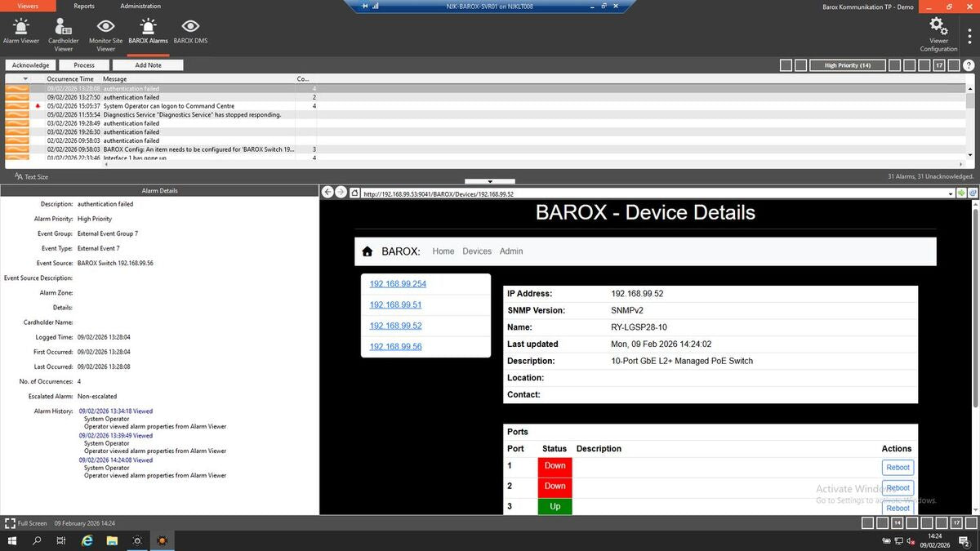Open the Alarm Viewer
This screenshot has width=980, height=551.
pos(21,33)
